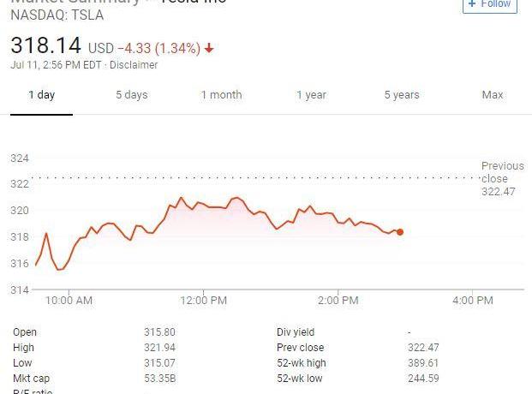Switch to the 5 days tab
The image size is (532, 394).
pos(132,95)
